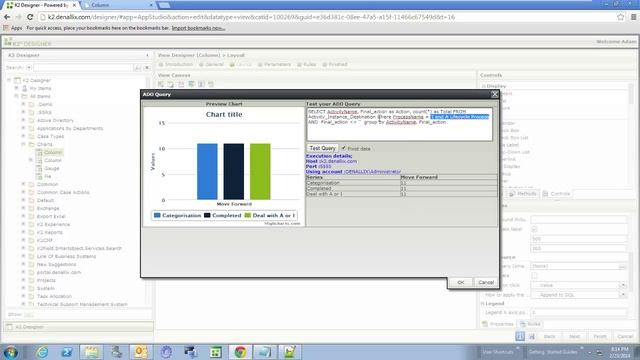Go to the Parameters wizard step

tap(274, 64)
